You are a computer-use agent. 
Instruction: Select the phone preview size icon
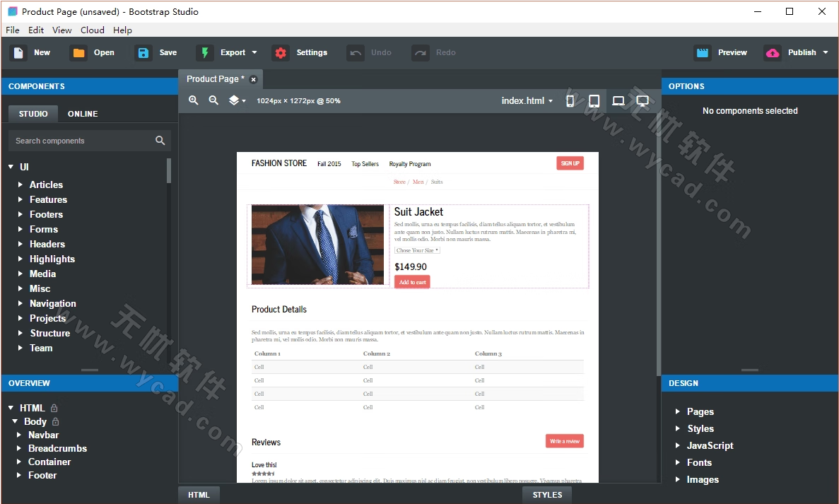coord(570,100)
